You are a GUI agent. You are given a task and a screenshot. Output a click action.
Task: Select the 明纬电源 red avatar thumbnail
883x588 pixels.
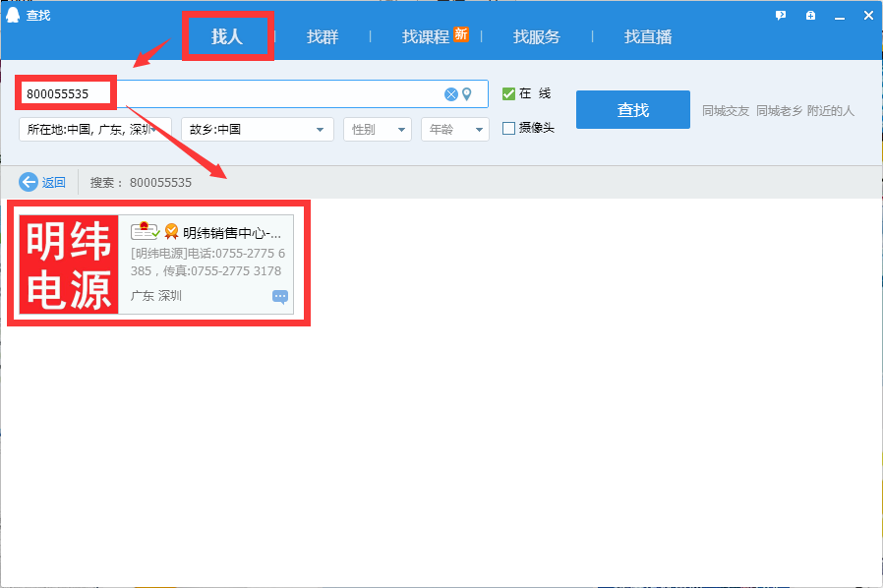[68, 265]
